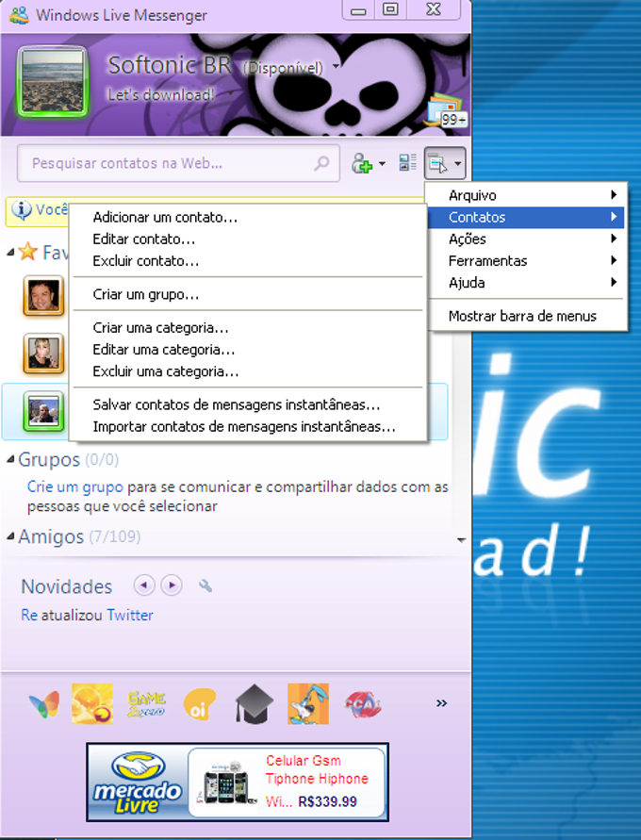Click the Re contact link in Novidades
Screen dimensions: 641x840
point(29,615)
